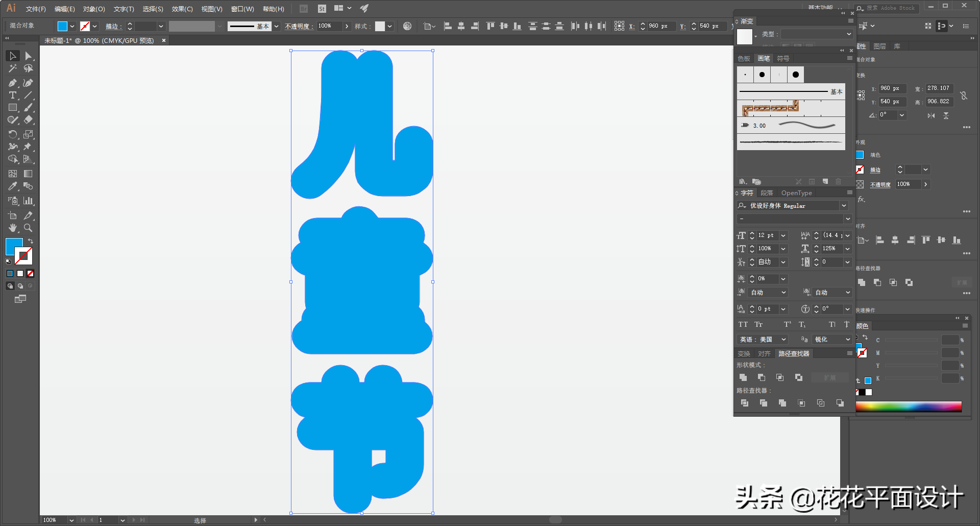Screen dimensions: 980x526
Task: Select the 3.00 calligraphic brush
Action: tap(791, 126)
